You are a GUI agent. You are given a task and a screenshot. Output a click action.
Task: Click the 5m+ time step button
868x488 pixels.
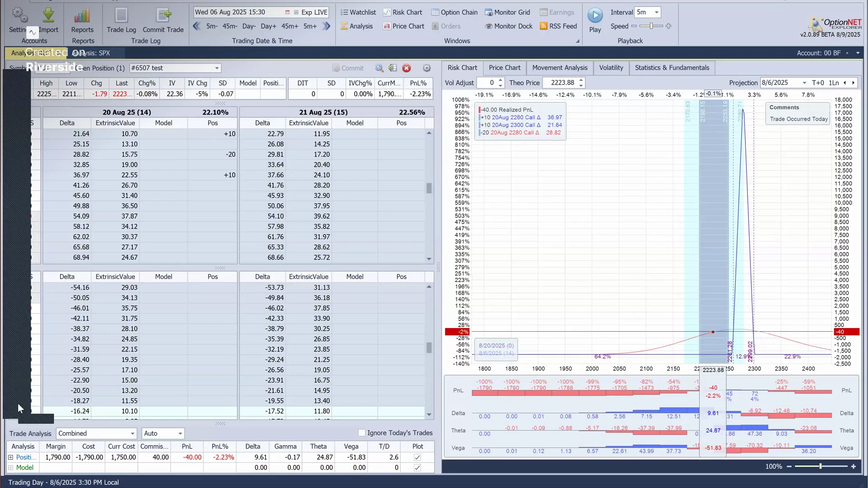click(x=310, y=26)
